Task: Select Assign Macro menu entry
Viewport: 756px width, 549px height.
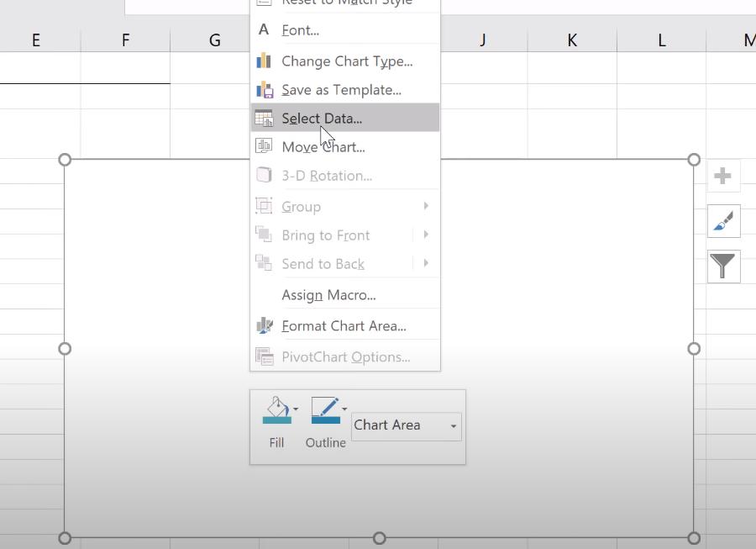Action: (328, 295)
